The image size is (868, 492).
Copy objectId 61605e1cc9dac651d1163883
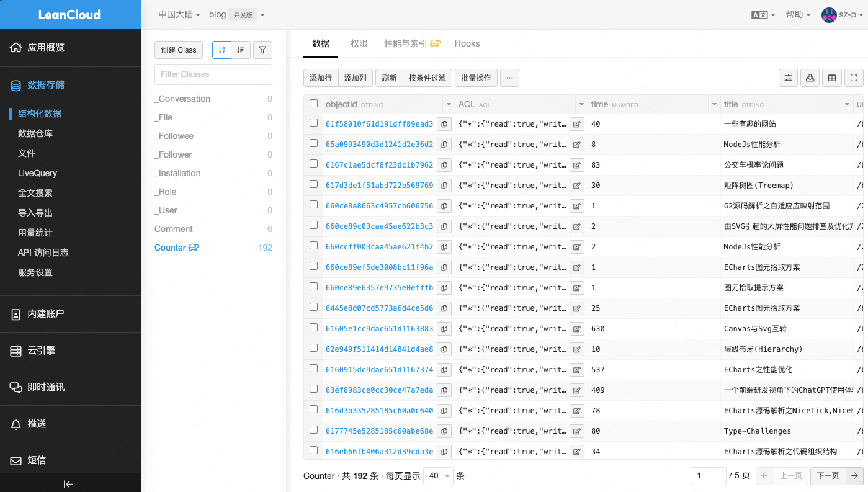pyautogui.click(x=444, y=329)
